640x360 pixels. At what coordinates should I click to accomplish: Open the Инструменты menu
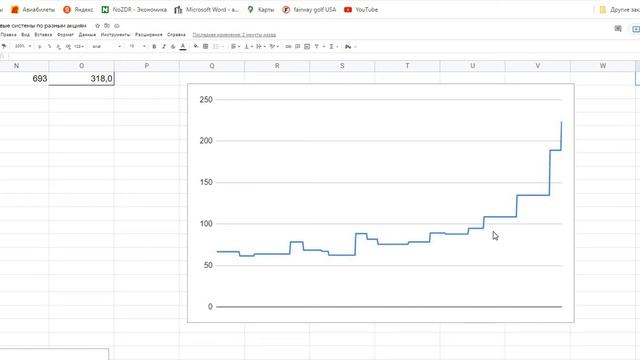click(x=116, y=35)
